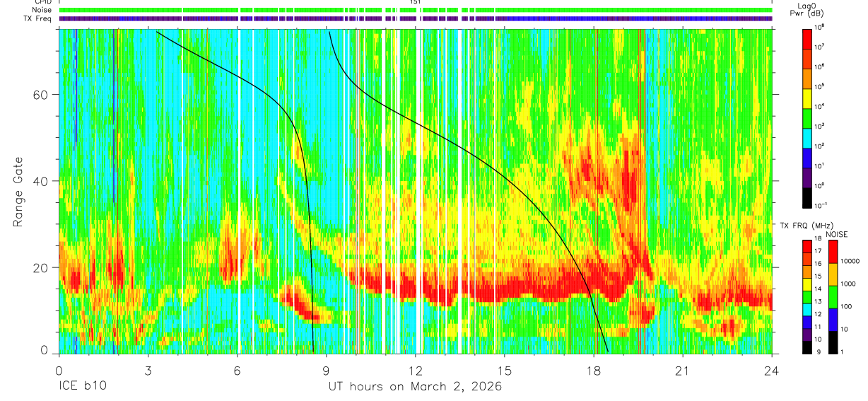868x401 pixels.
Task: Click the purple segment of TX FRQ colorbar
Action: pyautogui.click(x=807, y=335)
